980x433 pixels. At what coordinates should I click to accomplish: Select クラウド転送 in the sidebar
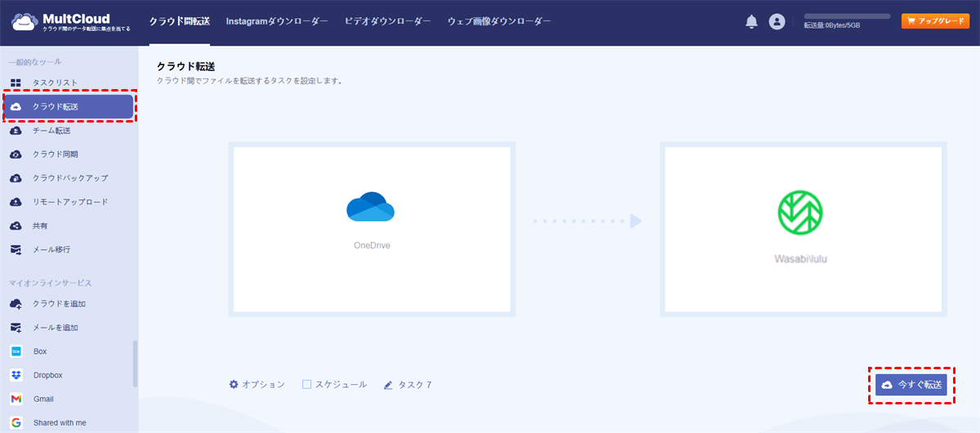tap(69, 107)
